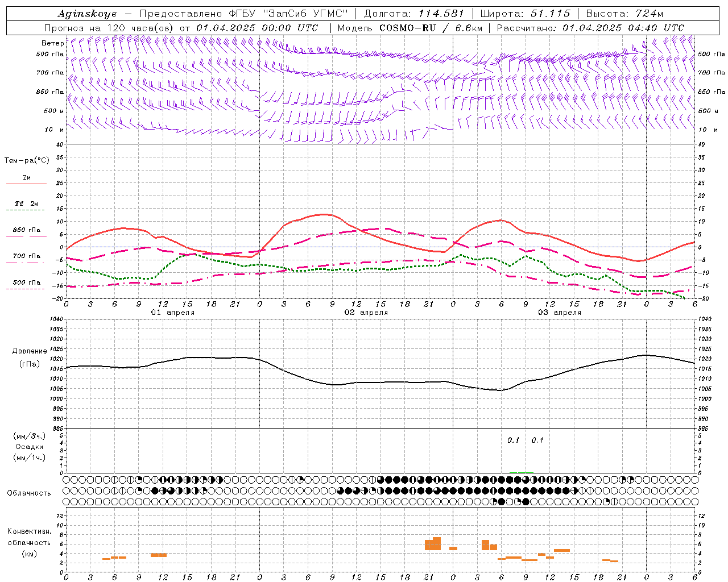Click the 'Осадки' precipitation label
This screenshot has width=728, height=582.
(x=30, y=447)
